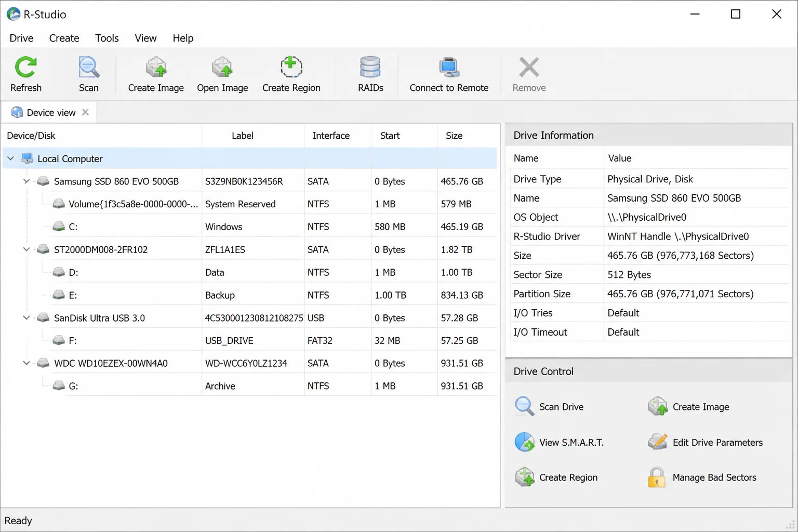
Task: Click the Local Computer monitor icon
Action: (27, 158)
